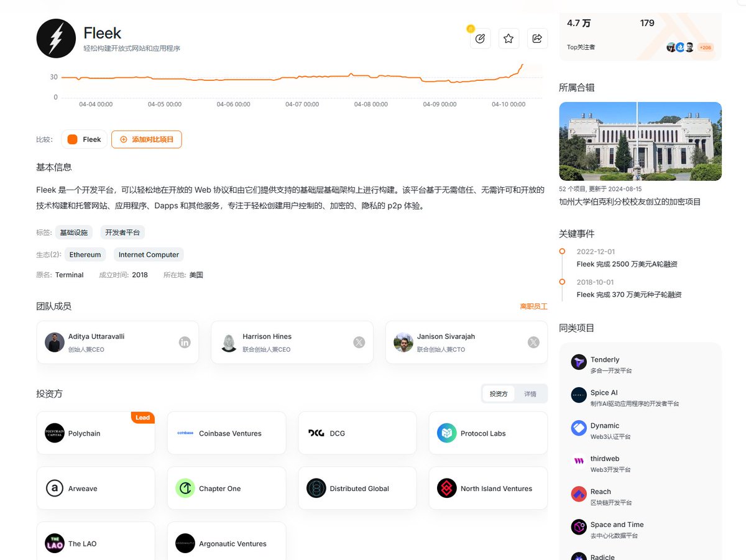Click the 2018-10-01 key event marker
The height and width of the screenshot is (560, 746).
click(x=562, y=282)
